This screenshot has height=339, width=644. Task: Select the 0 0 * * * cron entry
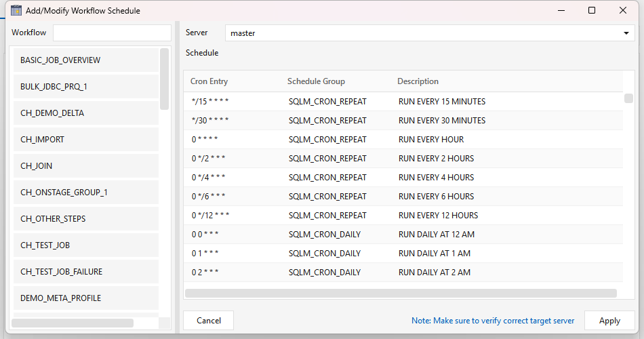coord(205,234)
